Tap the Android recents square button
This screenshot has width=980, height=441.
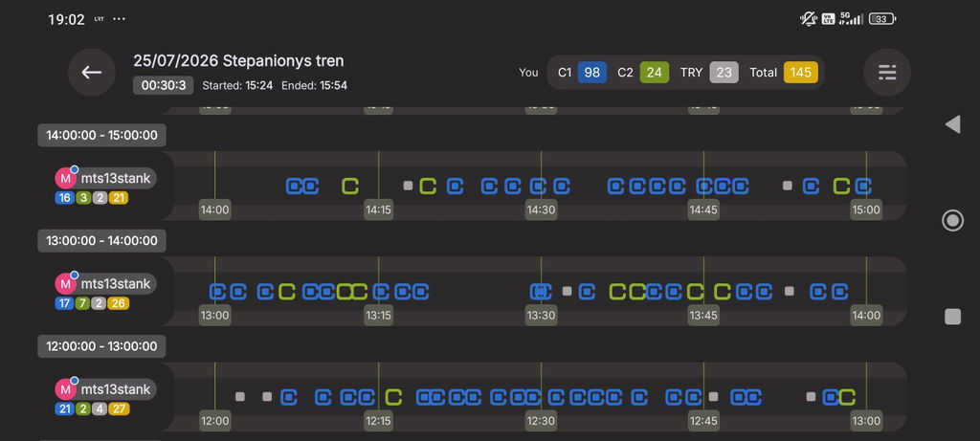952,317
